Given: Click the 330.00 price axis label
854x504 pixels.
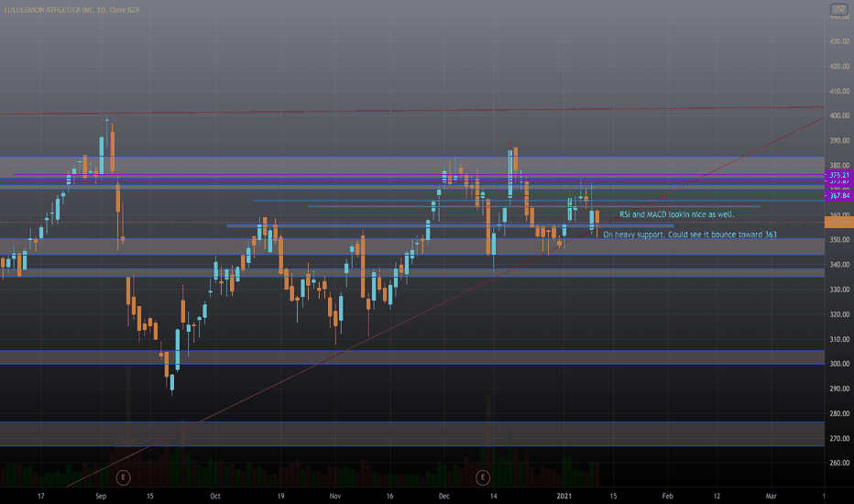Looking at the screenshot, I should pyautogui.click(x=839, y=290).
